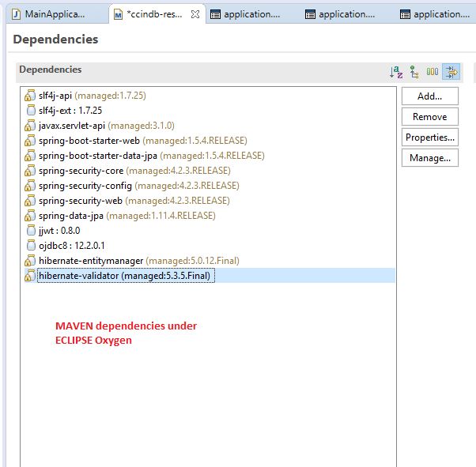
Task: Click the Add... button
Action: point(430,96)
